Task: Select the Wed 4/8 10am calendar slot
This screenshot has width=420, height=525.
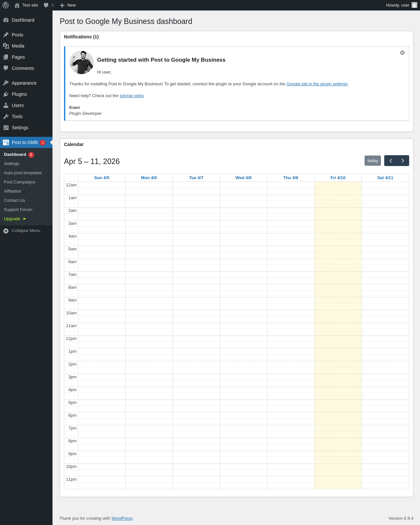Action: pyautogui.click(x=243, y=313)
